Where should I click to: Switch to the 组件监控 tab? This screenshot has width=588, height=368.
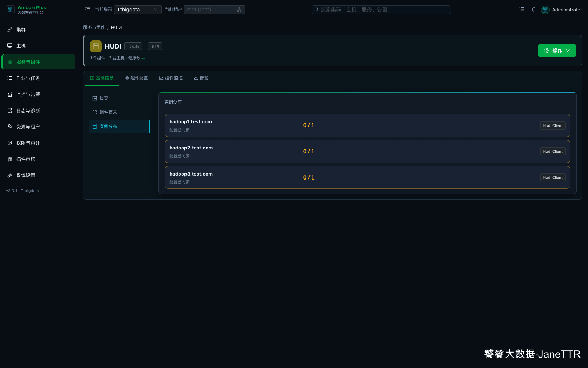[x=171, y=78]
